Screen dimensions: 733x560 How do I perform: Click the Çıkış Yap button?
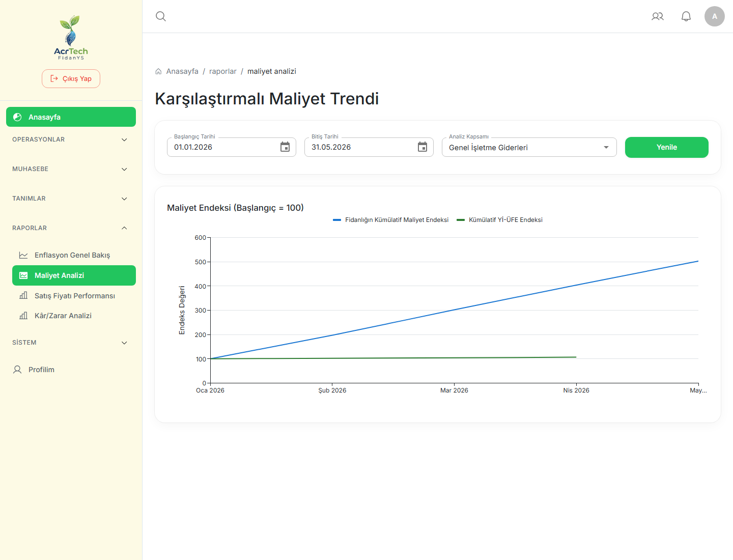[71, 78]
